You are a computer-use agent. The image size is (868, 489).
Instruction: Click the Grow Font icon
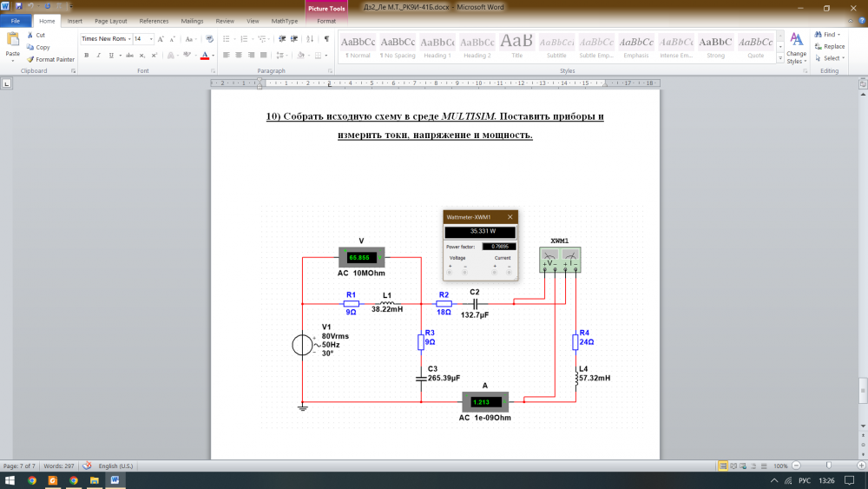pyautogui.click(x=161, y=39)
